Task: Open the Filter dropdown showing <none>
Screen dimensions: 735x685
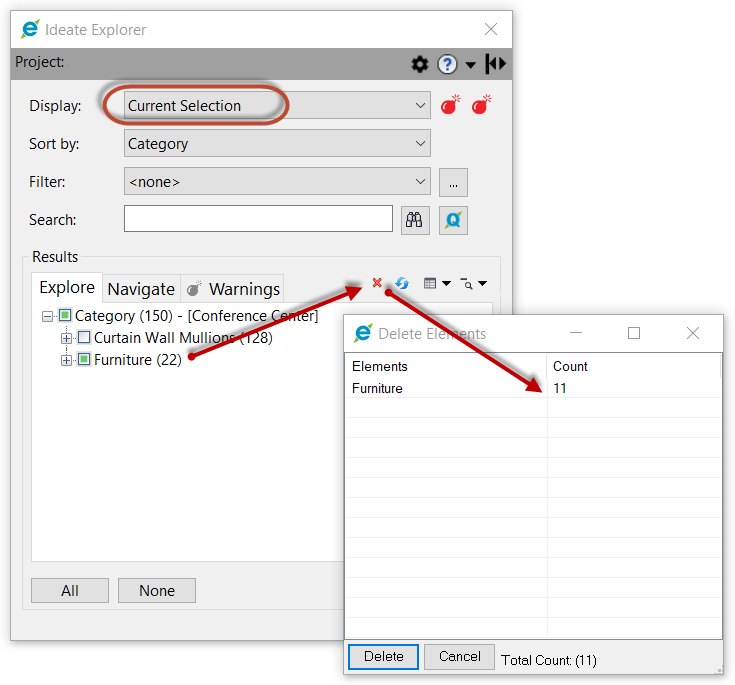Action: [277, 181]
